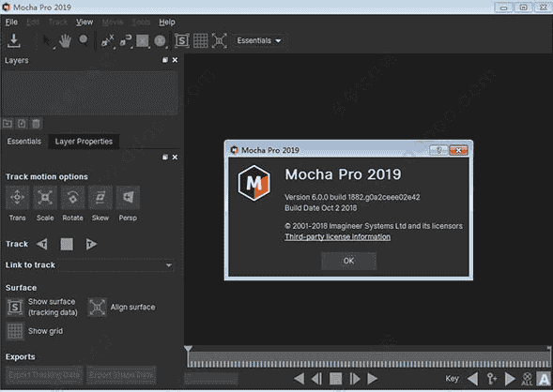Viewport: 553px width, 392px height.
Task: Close the Layers panel
Action: pyautogui.click(x=175, y=60)
